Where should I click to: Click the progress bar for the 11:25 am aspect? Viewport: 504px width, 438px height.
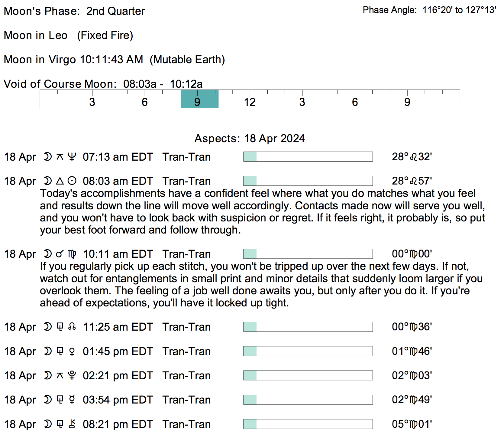[308, 327]
